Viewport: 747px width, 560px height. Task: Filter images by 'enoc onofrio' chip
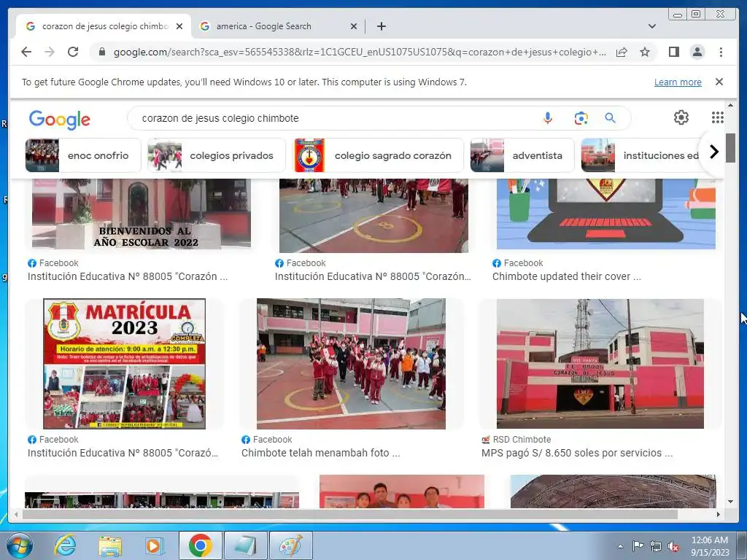83,155
